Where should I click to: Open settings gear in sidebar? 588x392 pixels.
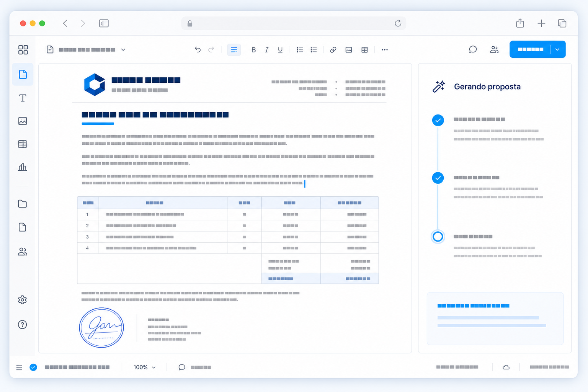[23, 300]
